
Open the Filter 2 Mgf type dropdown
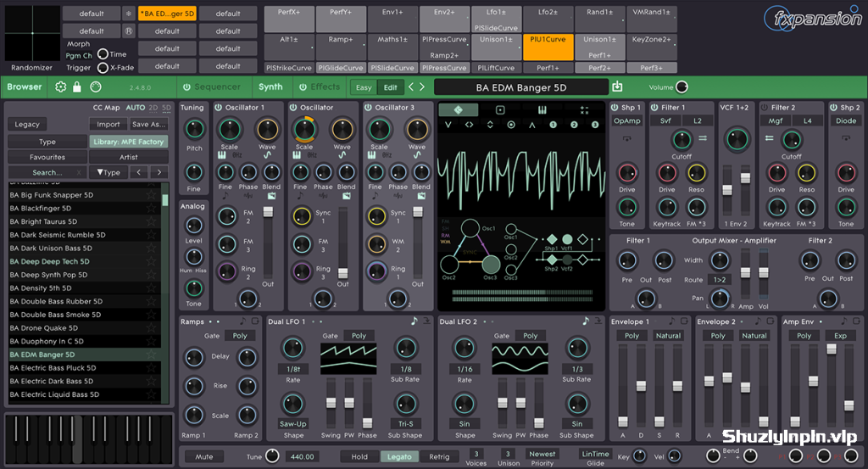[776, 120]
